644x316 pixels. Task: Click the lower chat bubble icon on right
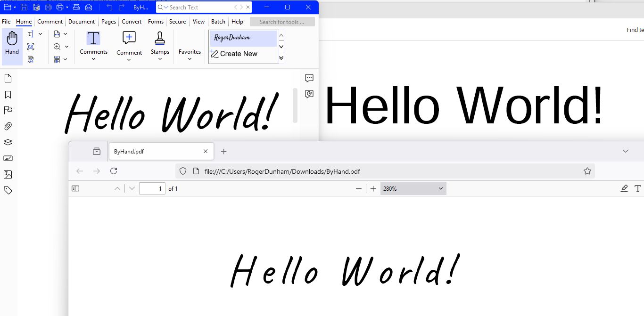(309, 94)
